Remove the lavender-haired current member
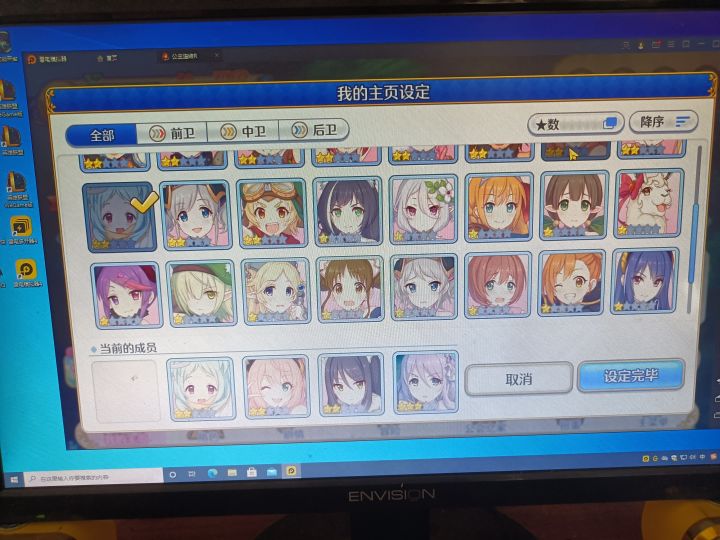 click(x=425, y=382)
